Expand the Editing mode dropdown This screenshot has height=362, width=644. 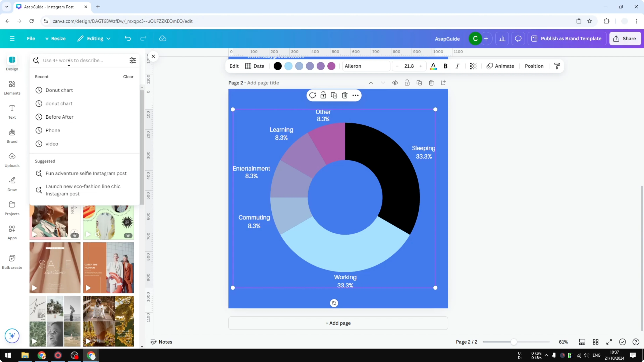(x=94, y=38)
